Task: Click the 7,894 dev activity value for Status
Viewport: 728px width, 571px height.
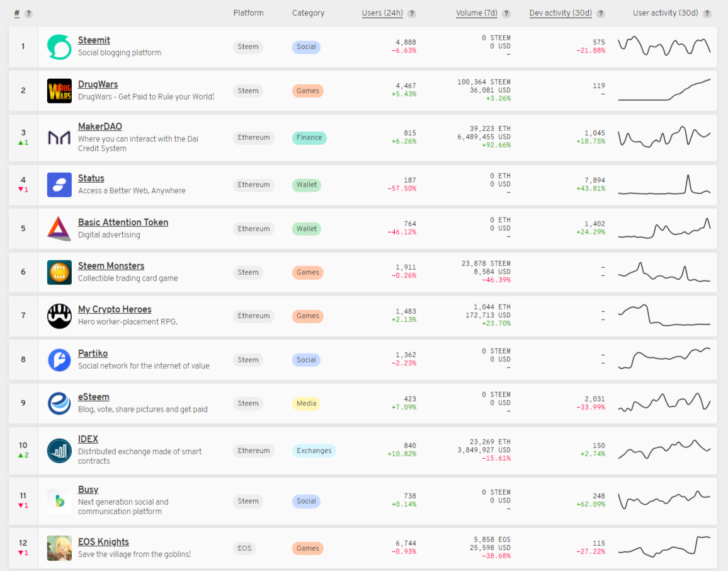Action: pos(594,180)
